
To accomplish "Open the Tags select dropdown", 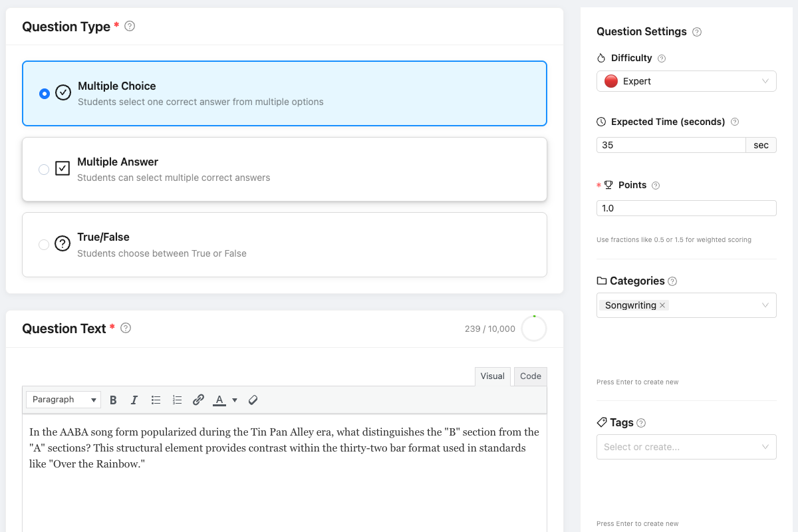I will click(686, 447).
